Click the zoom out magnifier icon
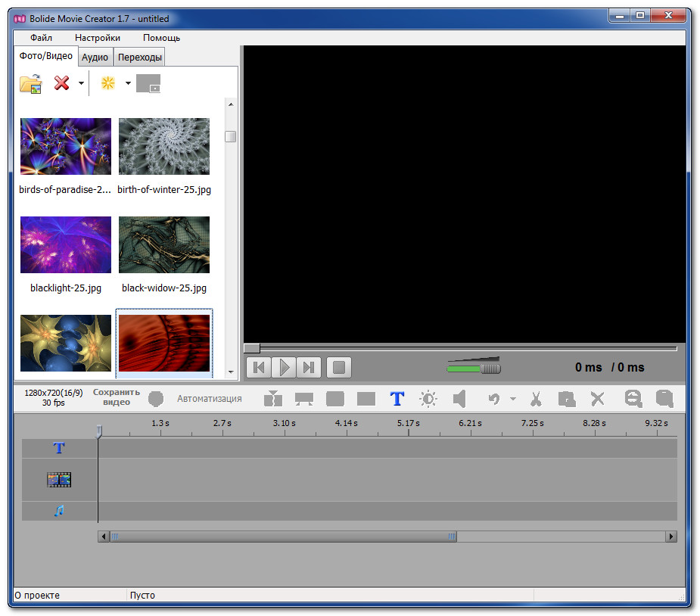 click(633, 399)
